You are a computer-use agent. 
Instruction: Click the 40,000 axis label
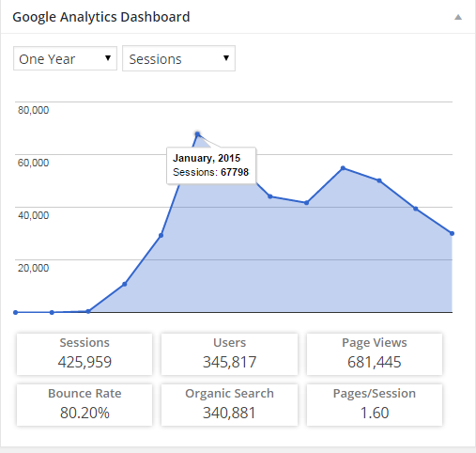[33, 215]
